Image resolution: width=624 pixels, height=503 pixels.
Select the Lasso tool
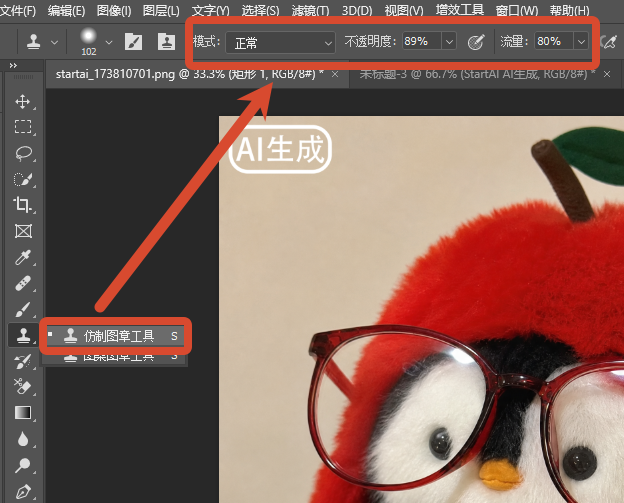pos(23,153)
